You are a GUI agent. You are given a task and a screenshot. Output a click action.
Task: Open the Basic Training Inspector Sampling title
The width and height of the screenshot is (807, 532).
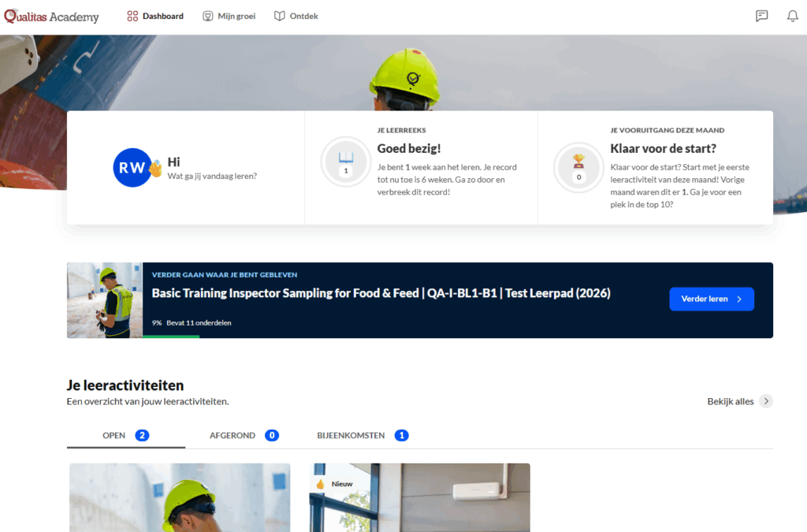pyautogui.click(x=381, y=293)
